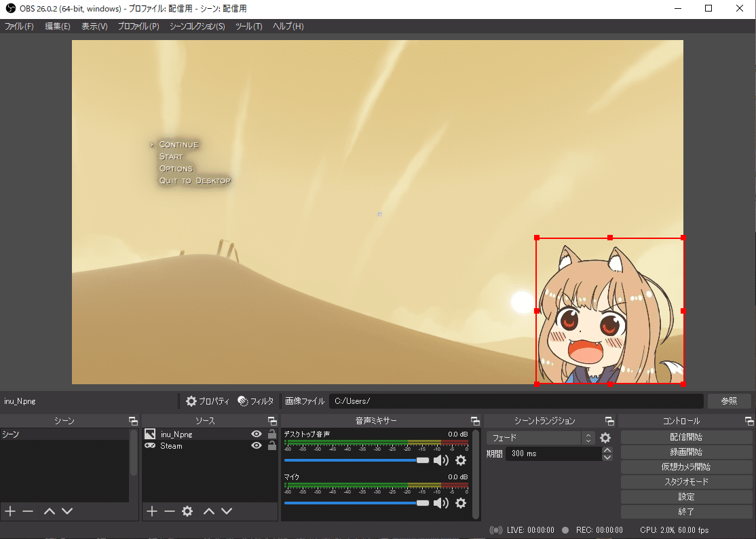Open the フィルタ dialog for inu_N.png
This screenshot has width=756, height=539.
256,401
